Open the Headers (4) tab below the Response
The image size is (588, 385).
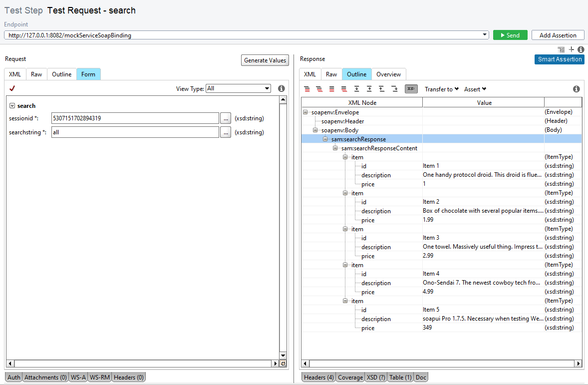coord(318,377)
